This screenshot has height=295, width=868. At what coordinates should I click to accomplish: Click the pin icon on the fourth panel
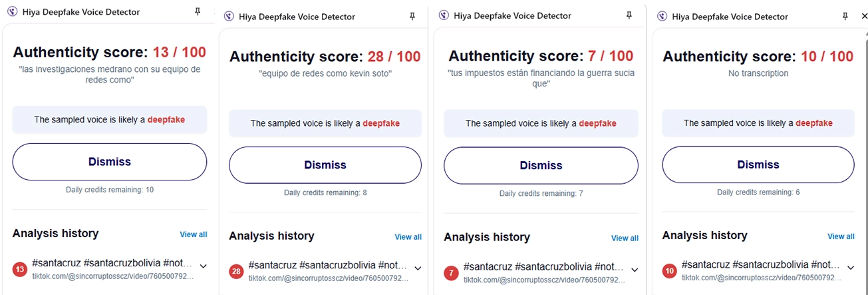845,16
